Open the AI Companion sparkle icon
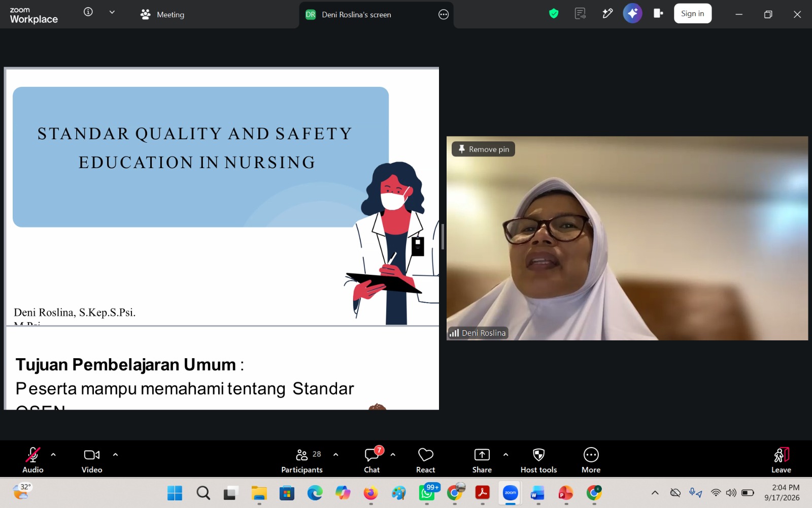This screenshot has width=812, height=508. [632, 14]
